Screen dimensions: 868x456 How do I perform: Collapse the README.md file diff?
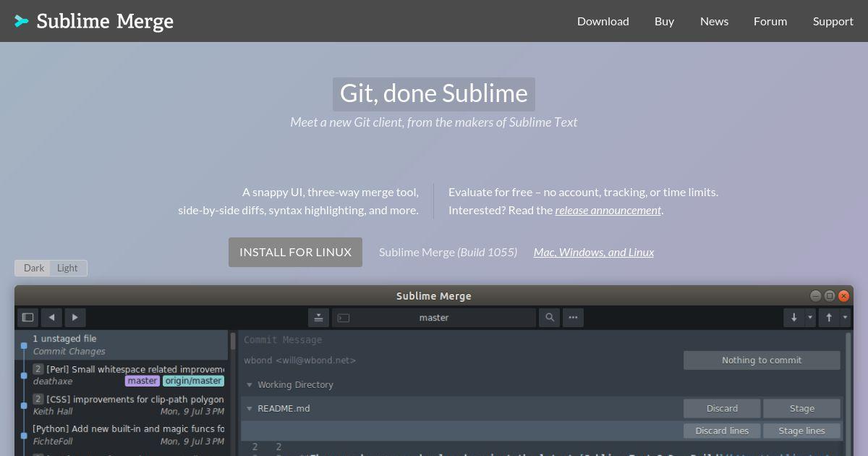tap(250, 409)
